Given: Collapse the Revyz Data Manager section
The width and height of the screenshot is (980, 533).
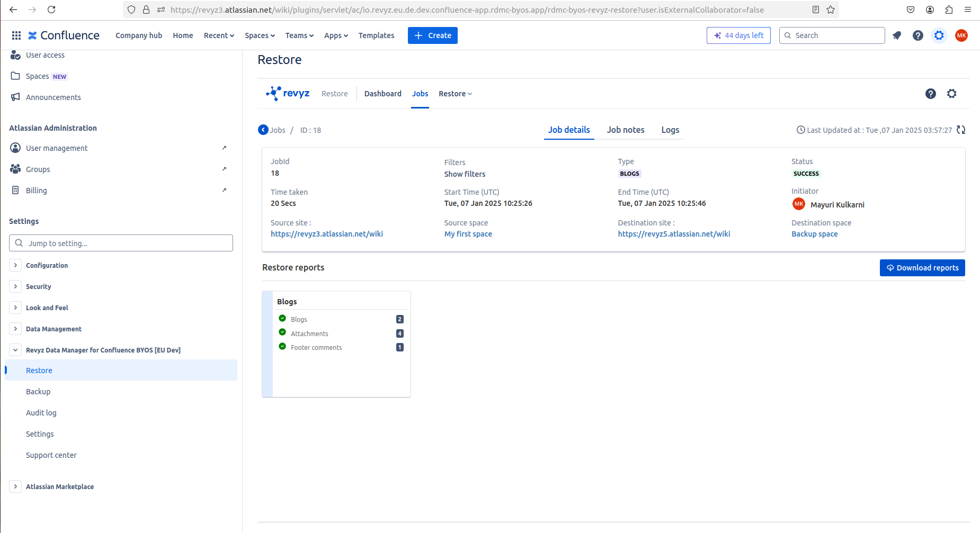Looking at the screenshot, I should pyautogui.click(x=15, y=350).
